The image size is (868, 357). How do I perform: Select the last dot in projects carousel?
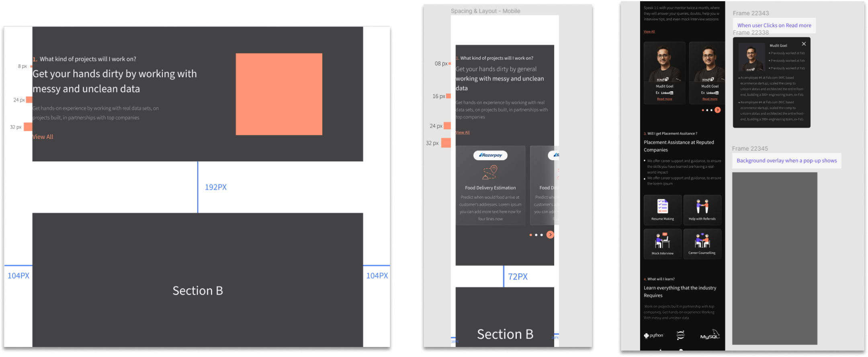tap(541, 235)
